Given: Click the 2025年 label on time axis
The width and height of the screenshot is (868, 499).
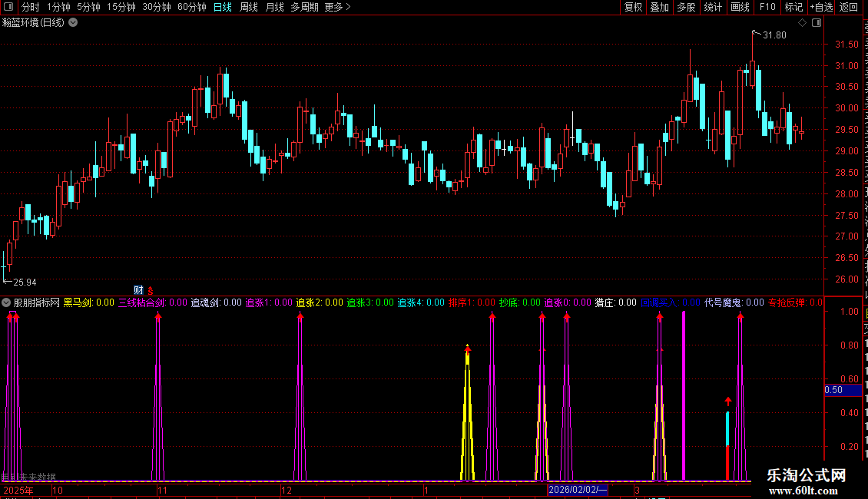Looking at the screenshot, I should 18,490.
